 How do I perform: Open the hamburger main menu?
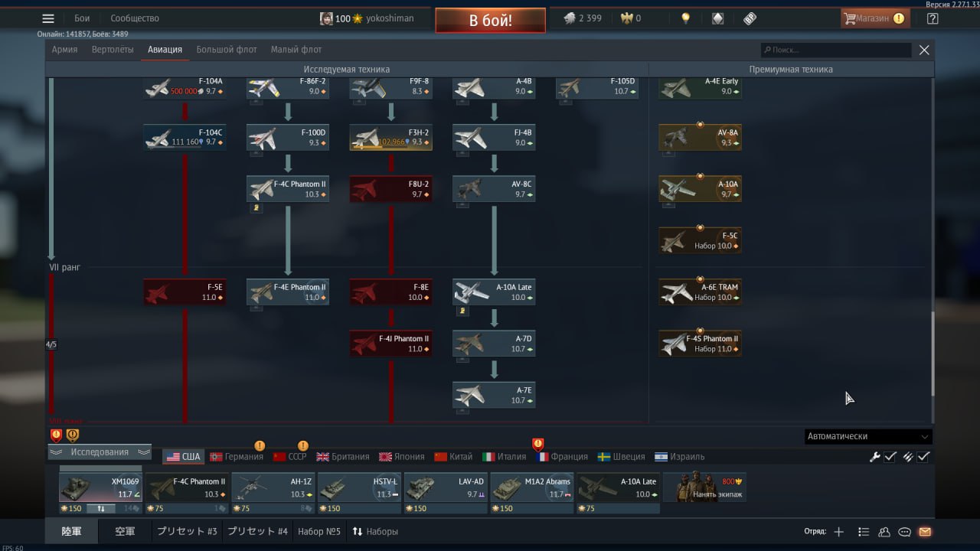48,18
